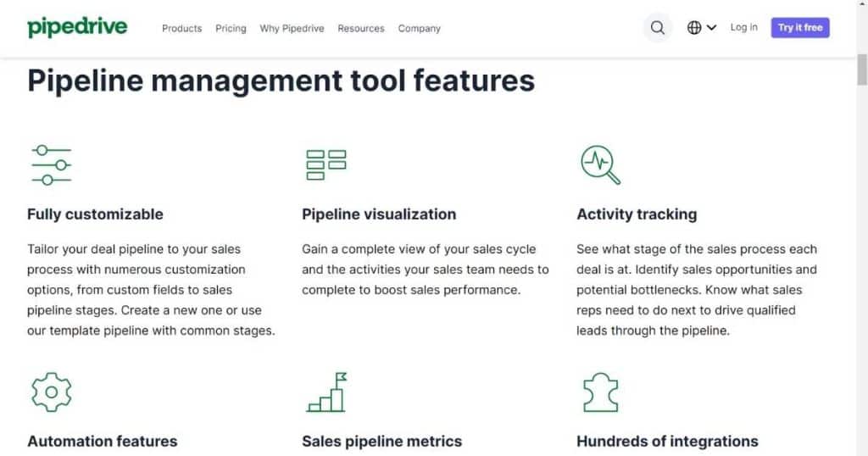Screen dimensions: 868x456
Task: Click the Pipeline visualization heading
Action: [379, 214]
